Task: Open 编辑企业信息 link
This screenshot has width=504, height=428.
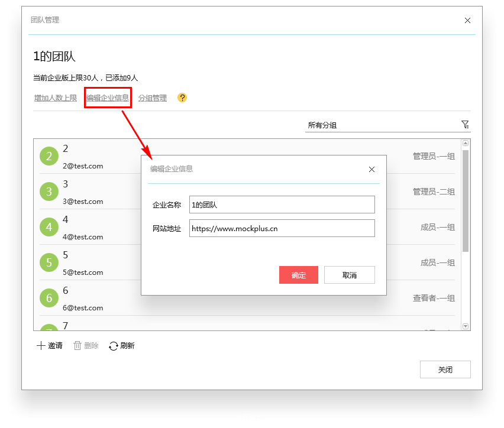Action: (x=108, y=98)
